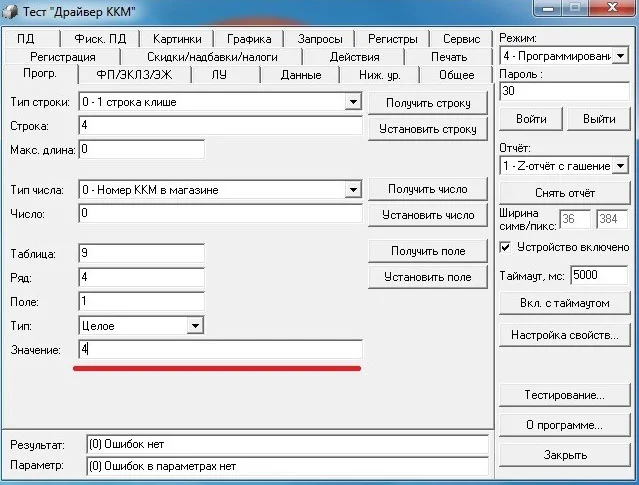Screen dimensions: 639x485
Task: Select the Картинки tab
Action: coord(177,39)
